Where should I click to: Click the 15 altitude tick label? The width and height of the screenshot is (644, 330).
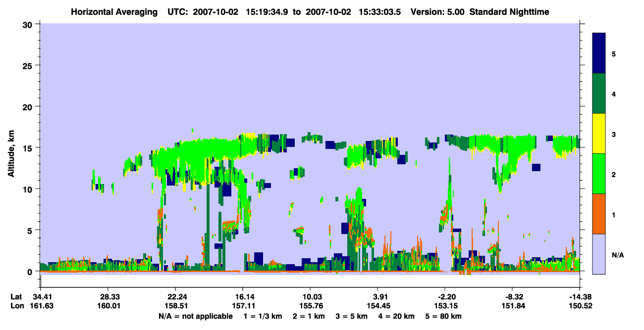[x=29, y=148]
